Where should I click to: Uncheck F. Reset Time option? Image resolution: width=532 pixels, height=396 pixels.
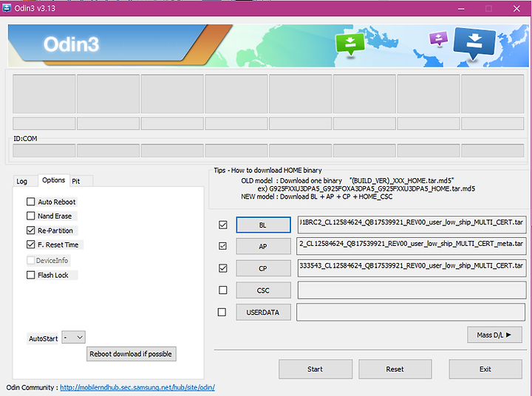click(30, 245)
